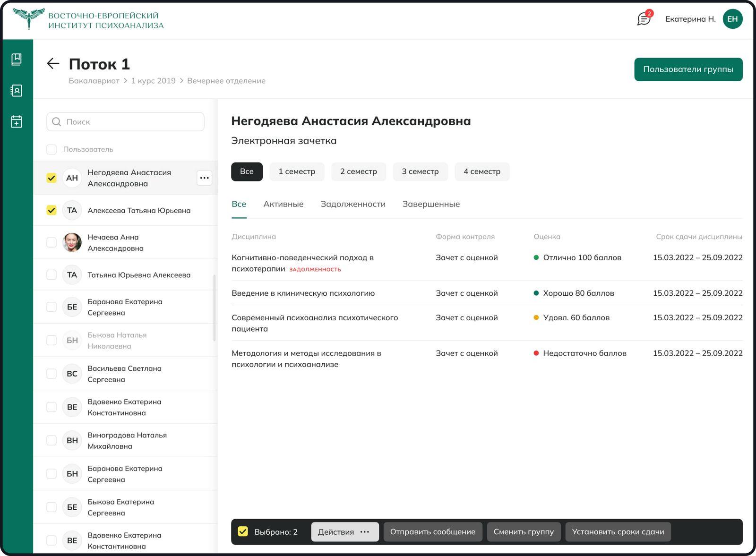Click the search magnifier icon

pyautogui.click(x=57, y=122)
